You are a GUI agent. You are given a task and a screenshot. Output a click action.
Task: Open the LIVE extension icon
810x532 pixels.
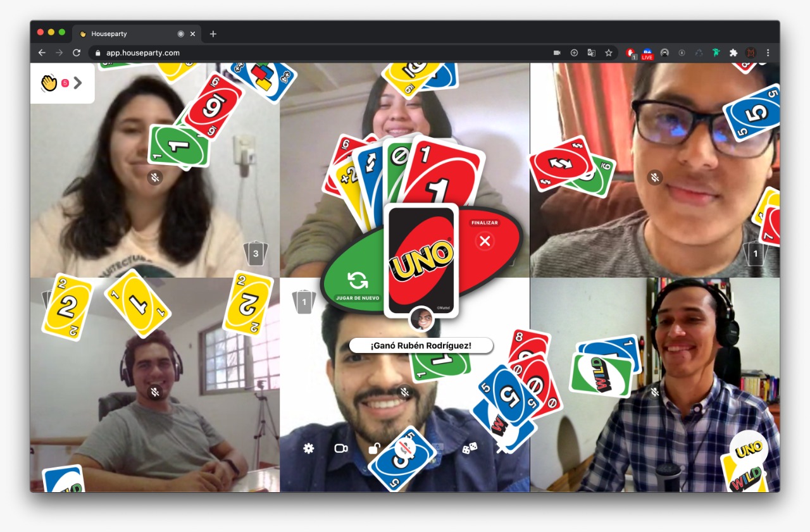(x=647, y=54)
